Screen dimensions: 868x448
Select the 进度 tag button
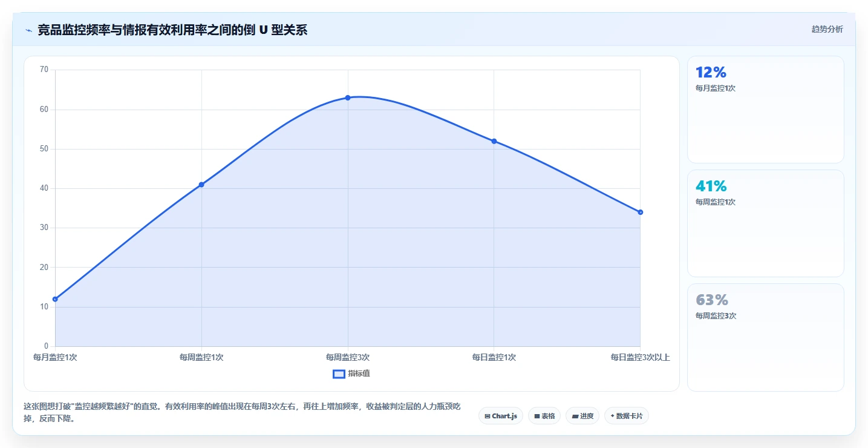582,416
